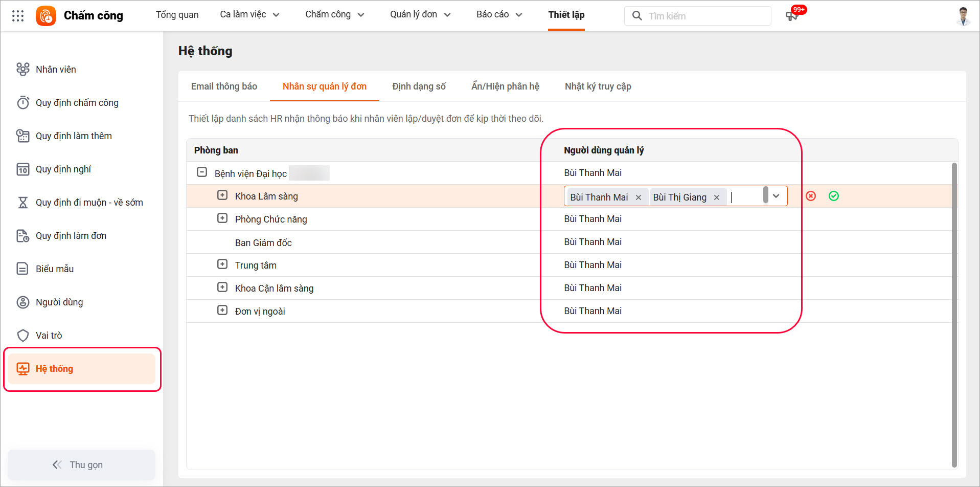Screen dimensions: 980x487
Task: Expand the Khoa Lâm sàng department
Action: 222,195
